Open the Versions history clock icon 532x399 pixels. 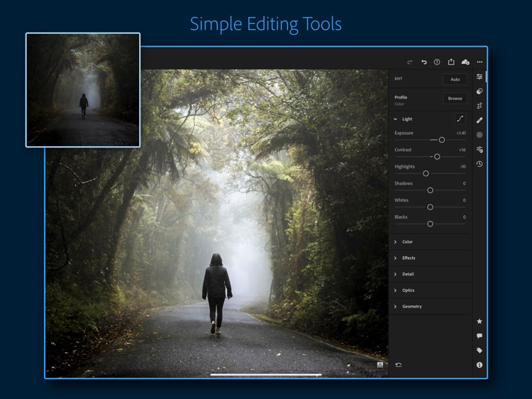point(480,164)
